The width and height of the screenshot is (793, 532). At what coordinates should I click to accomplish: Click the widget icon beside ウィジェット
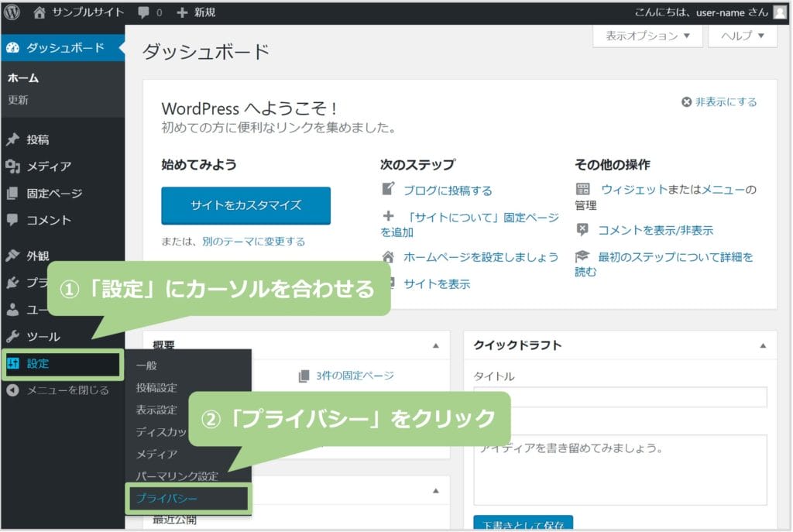[582, 189]
